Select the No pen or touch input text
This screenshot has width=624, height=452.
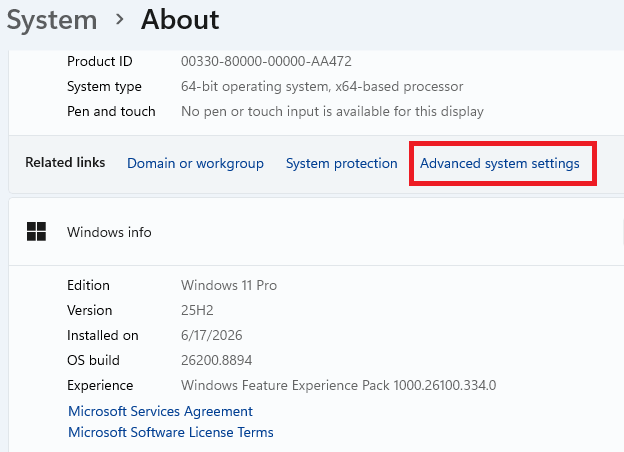click(x=332, y=111)
